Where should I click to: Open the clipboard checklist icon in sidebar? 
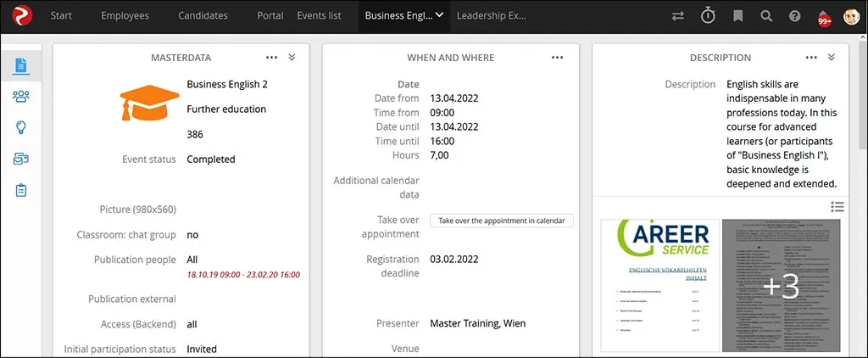click(20, 190)
